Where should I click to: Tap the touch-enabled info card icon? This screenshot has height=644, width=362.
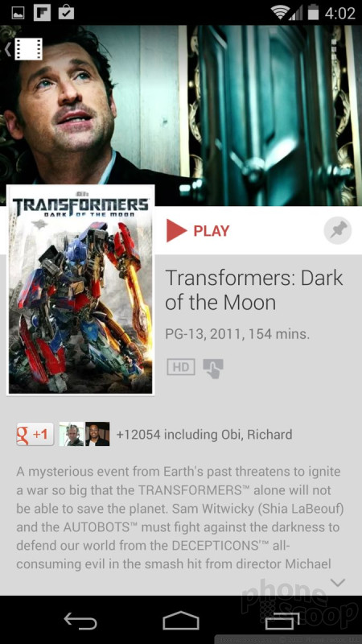pos(213,368)
